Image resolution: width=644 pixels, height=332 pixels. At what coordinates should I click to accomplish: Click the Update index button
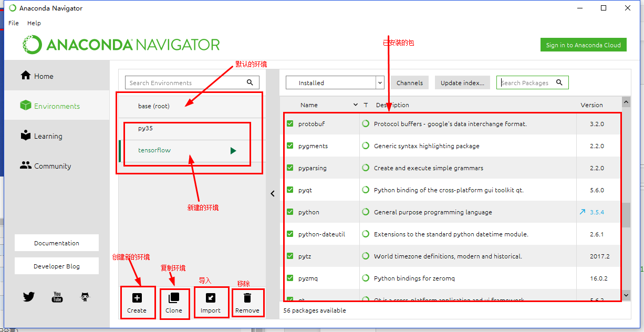pyautogui.click(x=462, y=82)
